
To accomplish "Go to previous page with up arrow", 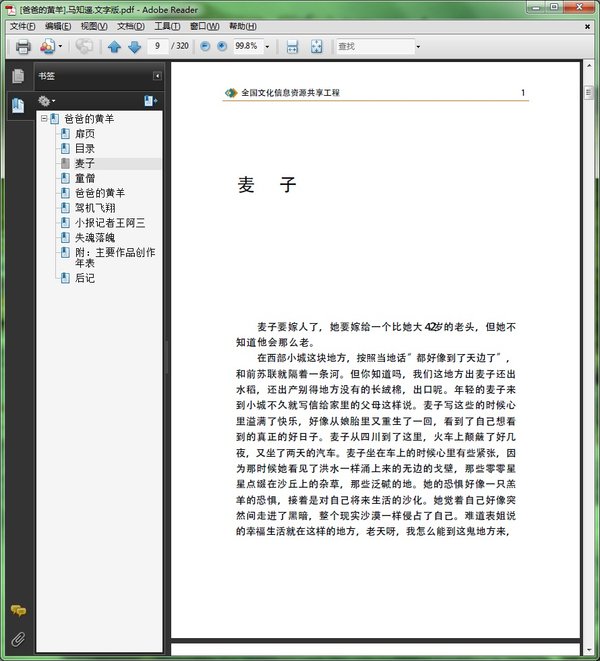I will coord(114,47).
